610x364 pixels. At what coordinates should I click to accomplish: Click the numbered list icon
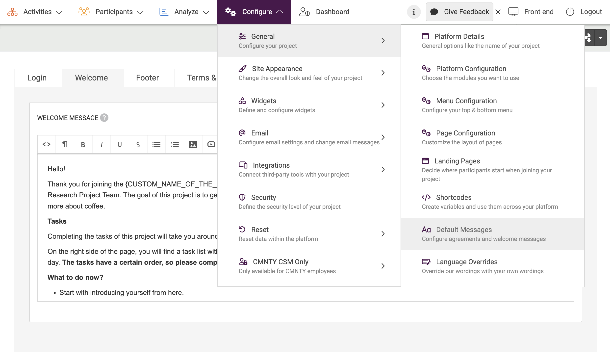[x=175, y=144]
